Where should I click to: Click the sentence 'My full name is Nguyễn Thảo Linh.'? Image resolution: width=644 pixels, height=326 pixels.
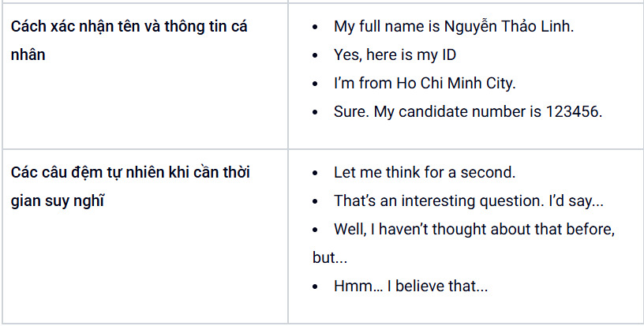pos(454,27)
